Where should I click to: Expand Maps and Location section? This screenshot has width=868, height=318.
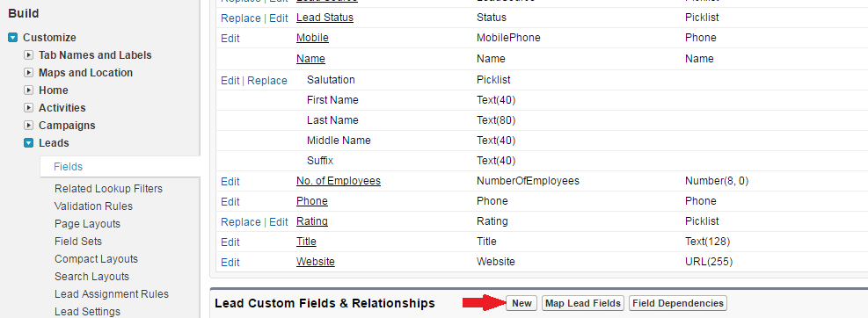click(x=29, y=73)
